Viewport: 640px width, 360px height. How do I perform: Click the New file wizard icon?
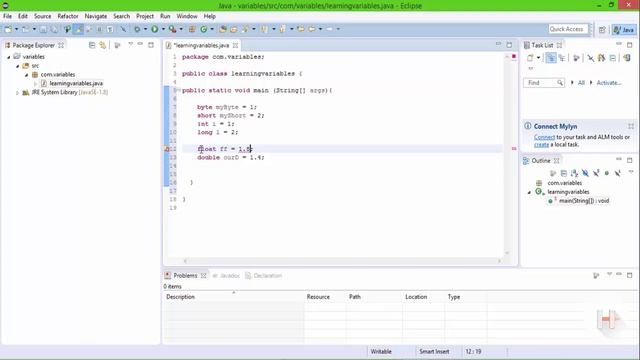point(8,29)
